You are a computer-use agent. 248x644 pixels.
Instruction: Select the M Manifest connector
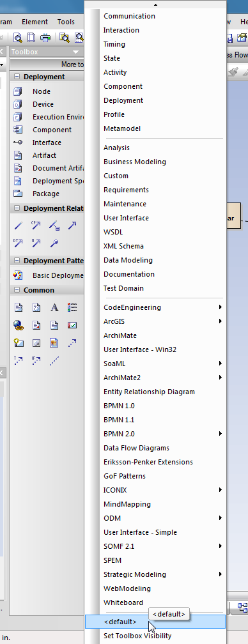point(36,243)
